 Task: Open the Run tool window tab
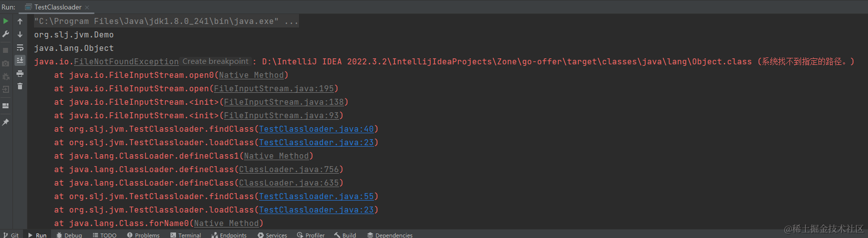tap(37, 235)
